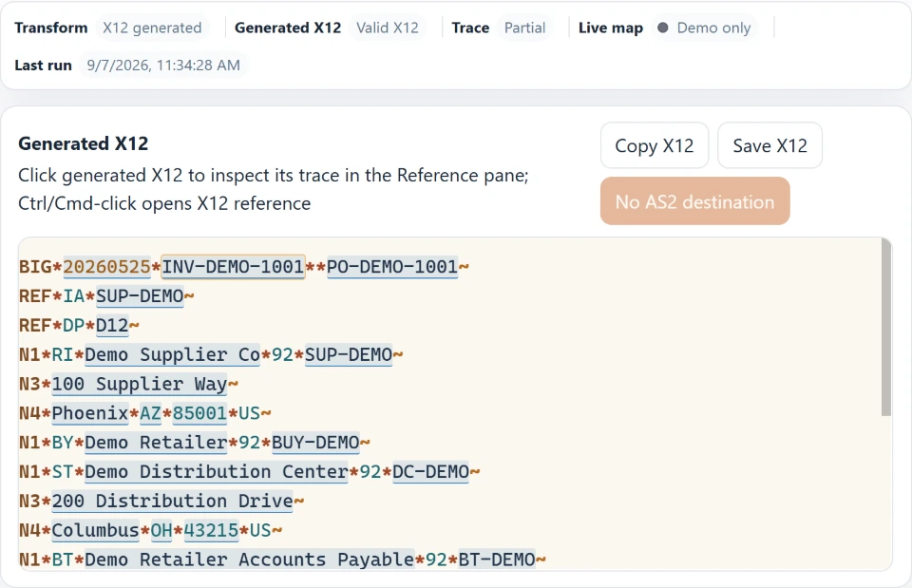Click the 43215 postal code
Screen dimensions: 912x588
pyautogui.click(x=211, y=530)
